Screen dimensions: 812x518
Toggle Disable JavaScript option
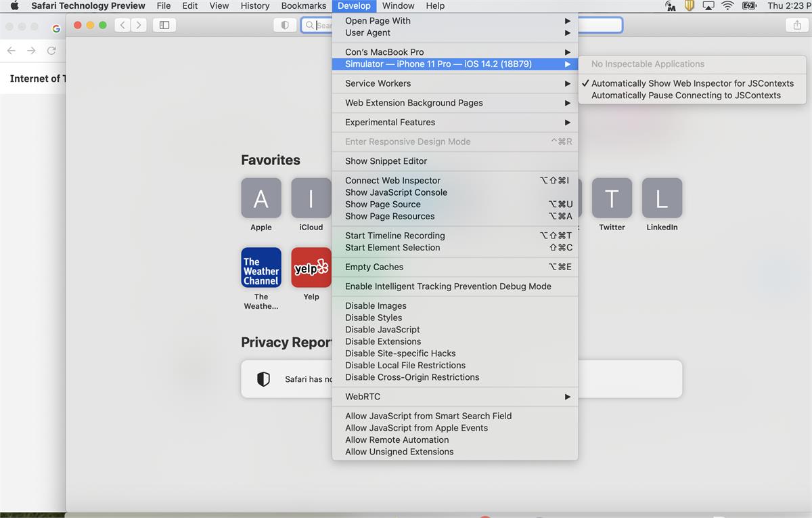click(455, 330)
